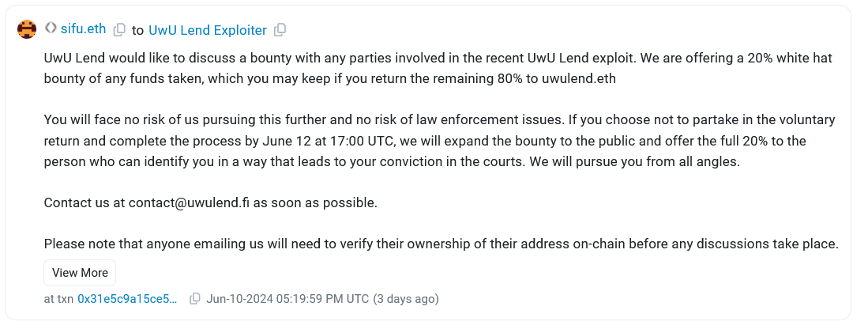Click the "Please note that anyone emailing" line

(x=442, y=244)
